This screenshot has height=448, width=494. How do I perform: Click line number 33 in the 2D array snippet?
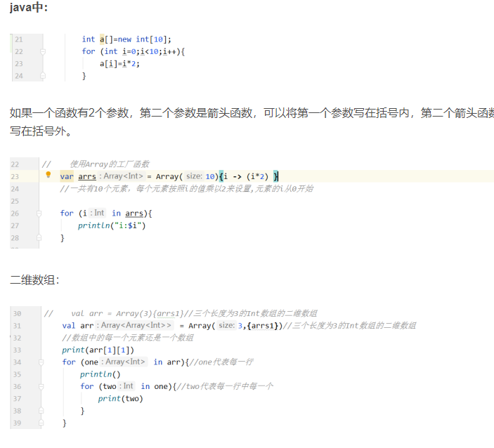tap(17, 350)
